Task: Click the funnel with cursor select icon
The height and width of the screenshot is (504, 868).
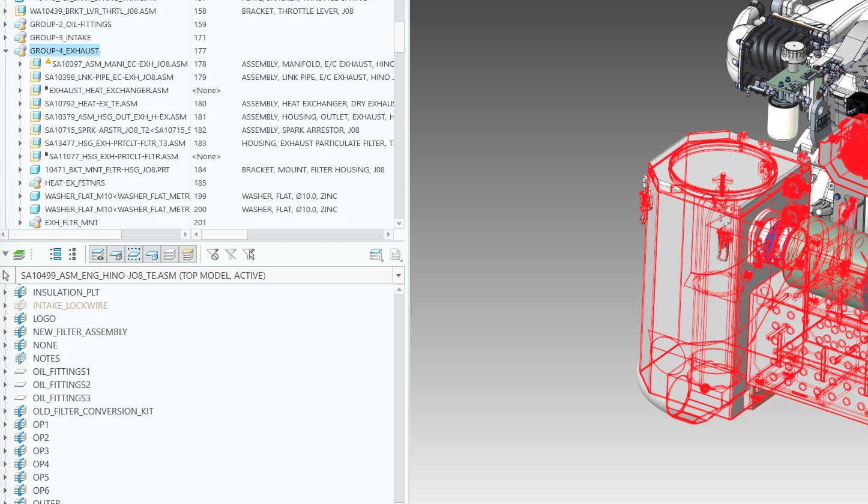Action: pyautogui.click(x=249, y=254)
